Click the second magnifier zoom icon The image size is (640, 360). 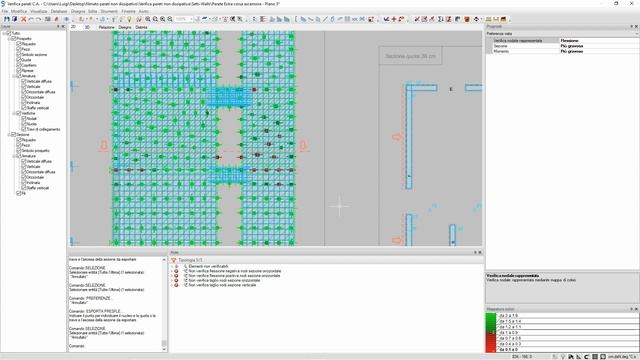(x=155, y=19)
